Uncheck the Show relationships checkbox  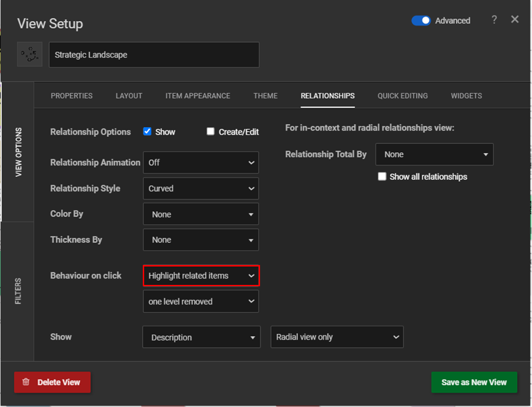click(x=147, y=132)
